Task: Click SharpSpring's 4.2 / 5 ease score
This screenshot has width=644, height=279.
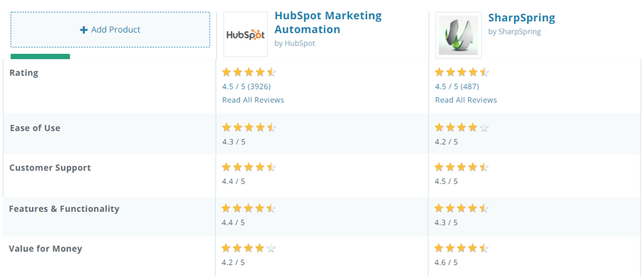Action: [x=446, y=141]
